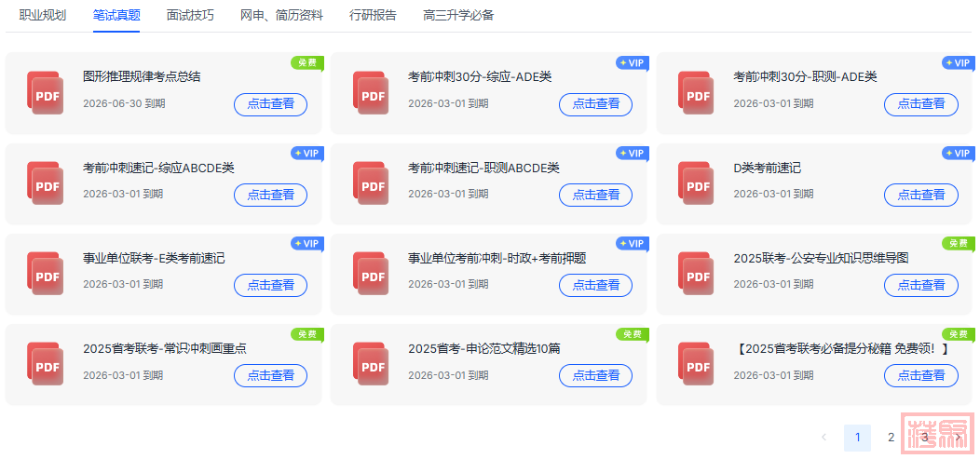Click VIP badge on 考前冲刺30分-职测-ADE类 card
The height and width of the screenshot is (459, 980).
pos(958,63)
